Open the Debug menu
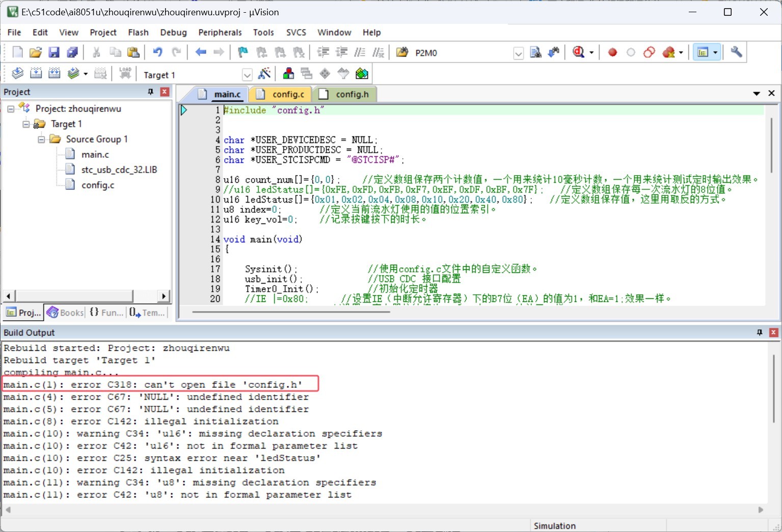The image size is (782, 532). [x=173, y=32]
